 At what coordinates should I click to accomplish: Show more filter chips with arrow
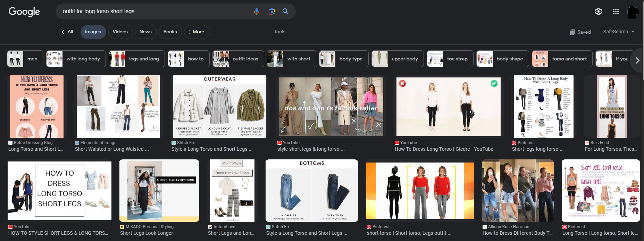coord(637,60)
